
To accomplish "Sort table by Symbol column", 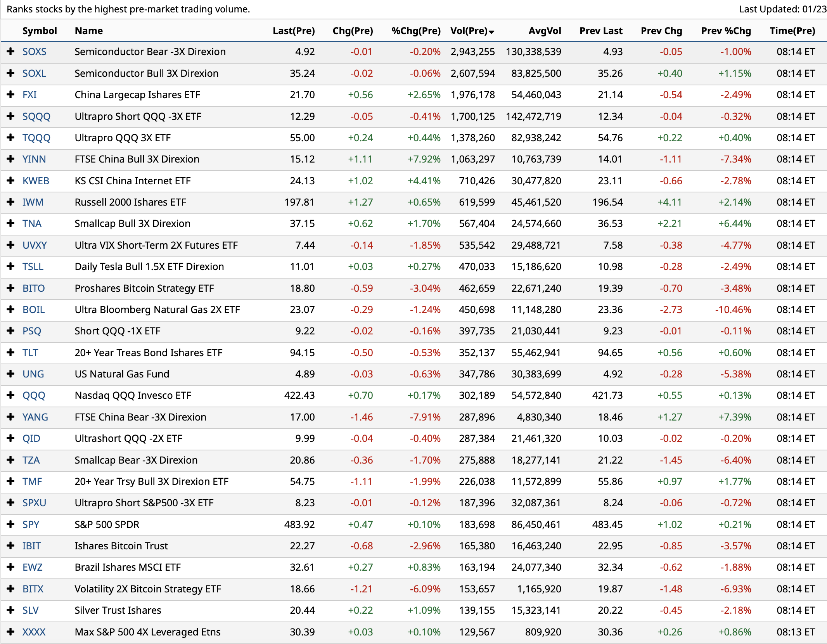I will pos(40,31).
